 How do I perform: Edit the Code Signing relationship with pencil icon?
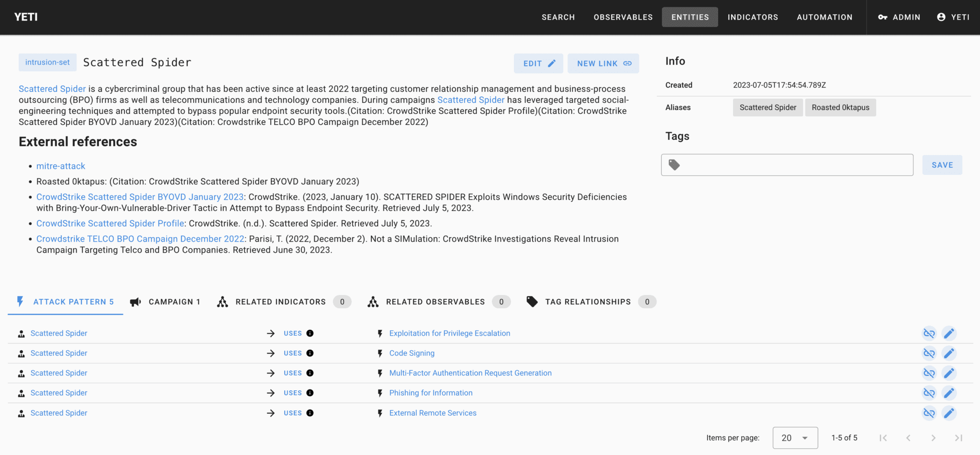pyautogui.click(x=949, y=353)
